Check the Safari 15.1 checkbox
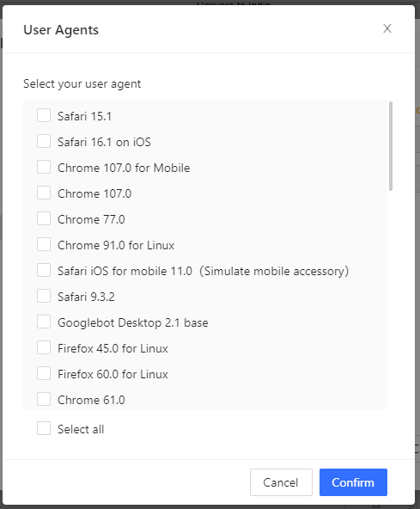This screenshot has height=509, width=420. click(44, 115)
